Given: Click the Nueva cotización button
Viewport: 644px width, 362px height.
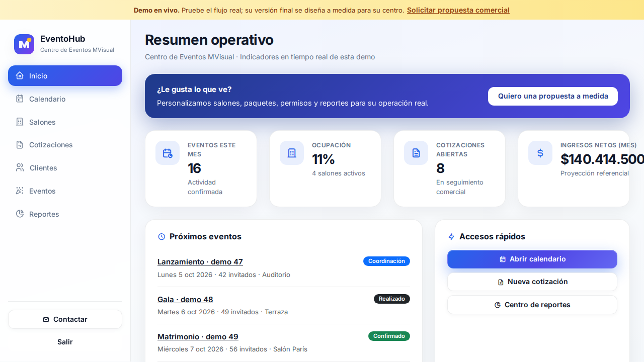Looking at the screenshot, I should pyautogui.click(x=532, y=282).
